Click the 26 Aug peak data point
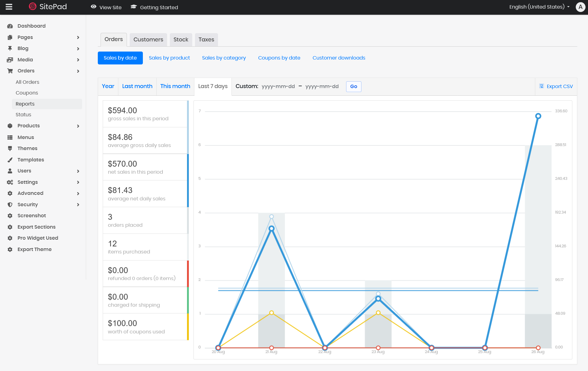This screenshot has width=588, height=371. (x=538, y=116)
